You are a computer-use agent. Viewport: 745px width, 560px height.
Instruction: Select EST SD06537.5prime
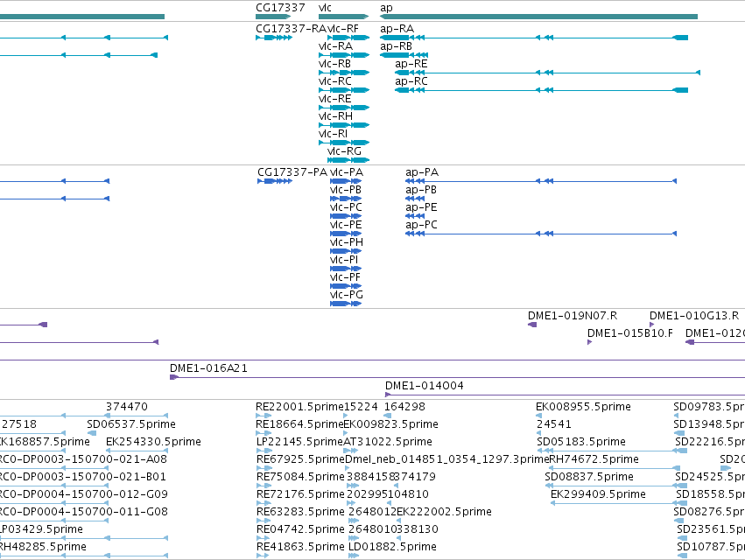[x=131, y=424]
